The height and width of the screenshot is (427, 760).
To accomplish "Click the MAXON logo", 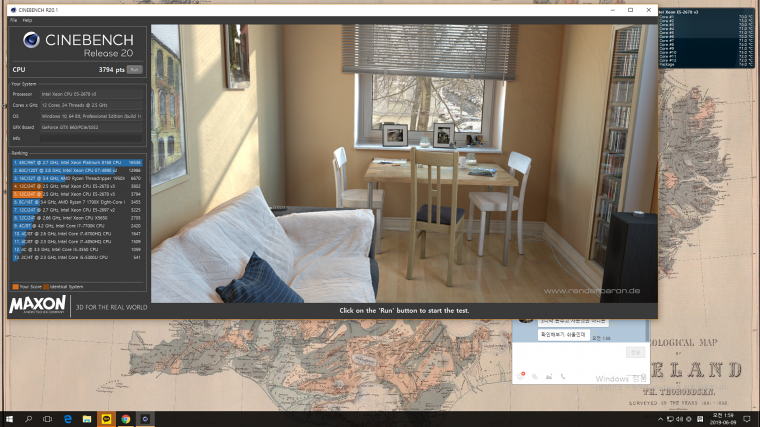I will click(37, 305).
